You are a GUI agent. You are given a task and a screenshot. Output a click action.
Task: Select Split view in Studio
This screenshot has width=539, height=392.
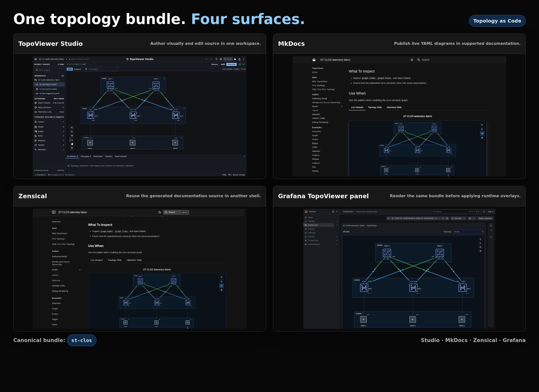coord(223,64)
